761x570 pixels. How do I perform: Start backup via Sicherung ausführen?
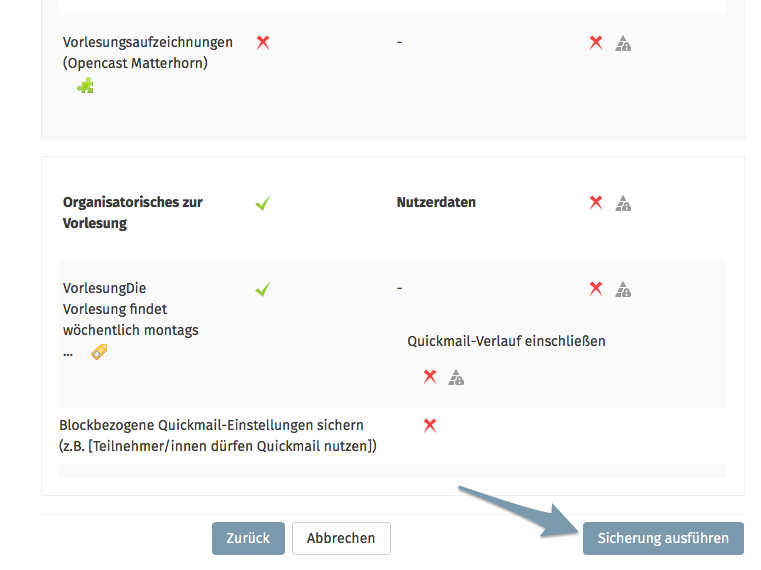(663, 538)
